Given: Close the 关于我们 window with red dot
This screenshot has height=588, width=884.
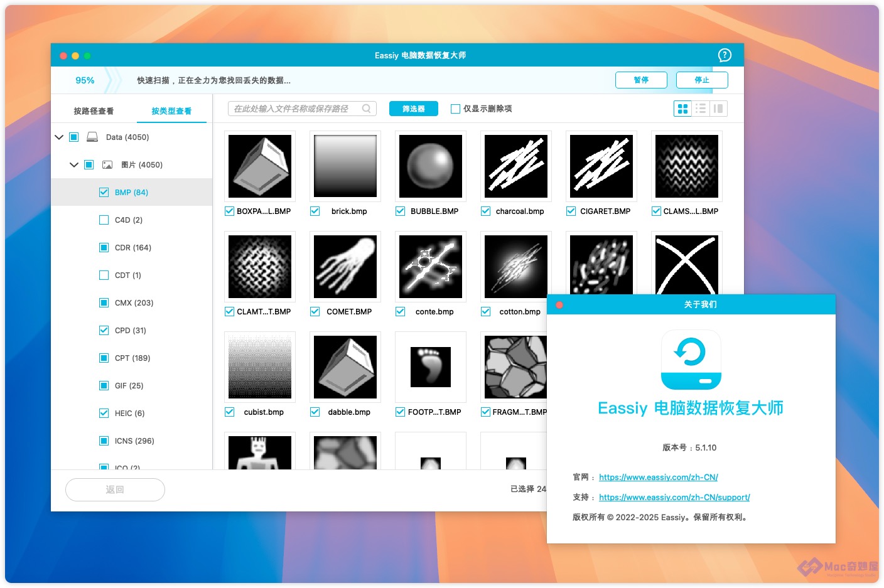Looking at the screenshot, I should 559,305.
